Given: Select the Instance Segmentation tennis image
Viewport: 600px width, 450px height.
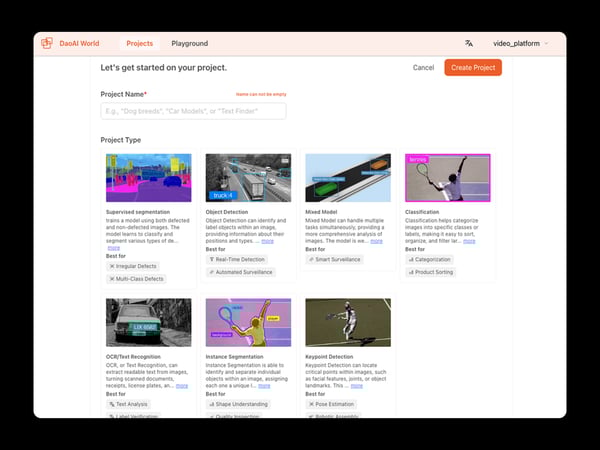Looking at the screenshot, I should (247, 322).
